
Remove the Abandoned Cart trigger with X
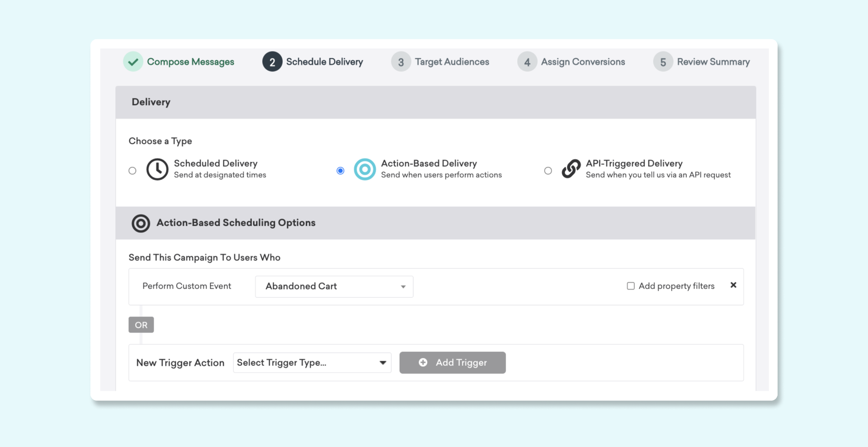point(733,285)
